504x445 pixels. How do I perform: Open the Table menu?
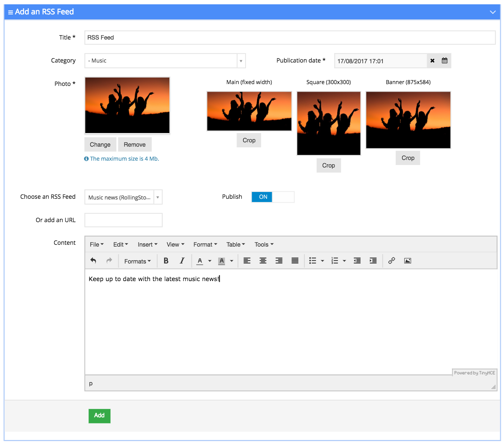236,245
